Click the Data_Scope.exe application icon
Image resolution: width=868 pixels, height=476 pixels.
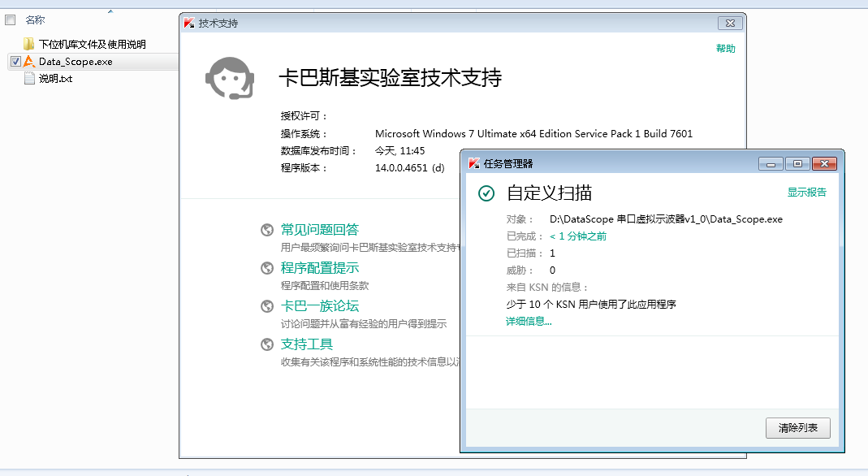(29, 62)
